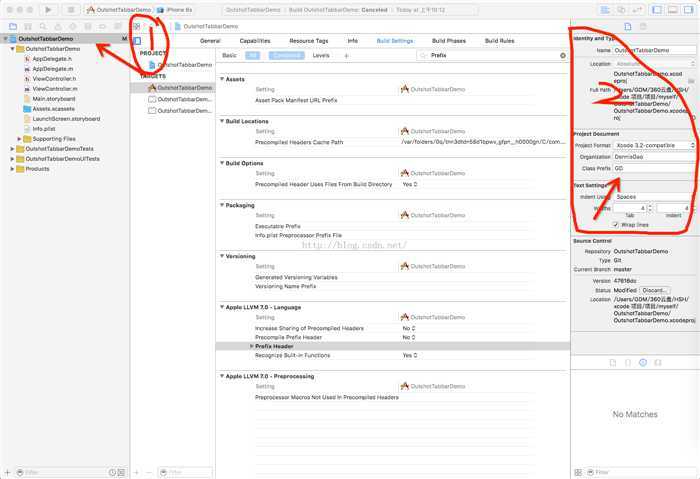The width and height of the screenshot is (700, 479).
Task: Open the Find navigator magnifier icon
Action: tap(43, 27)
